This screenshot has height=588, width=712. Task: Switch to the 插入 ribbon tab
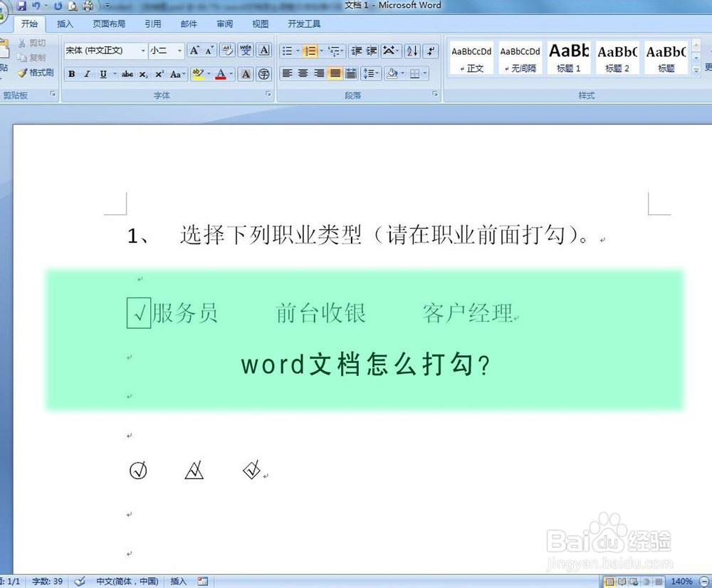click(64, 23)
